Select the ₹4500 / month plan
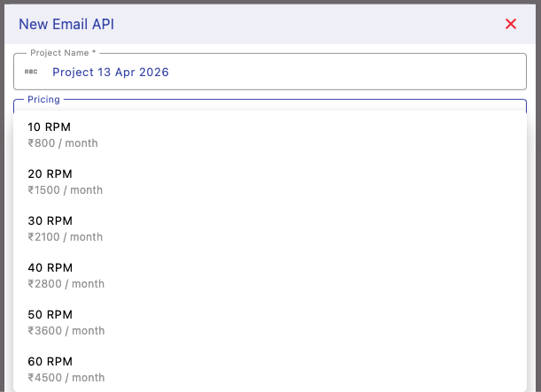This screenshot has height=392, width=541. 66,378
